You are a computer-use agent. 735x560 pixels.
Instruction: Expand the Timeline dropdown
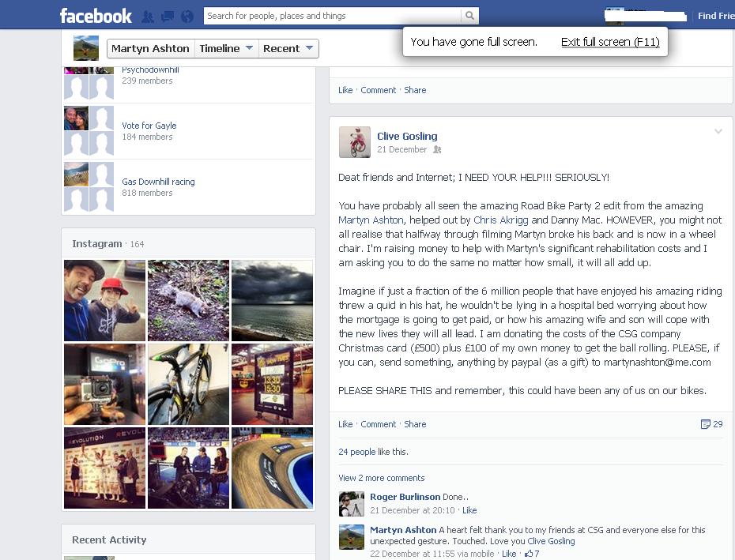[x=226, y=48]
